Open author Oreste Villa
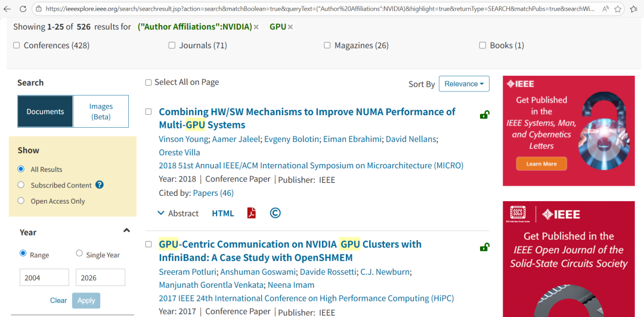This screenshot has width=644, height=317. [179, 153]
